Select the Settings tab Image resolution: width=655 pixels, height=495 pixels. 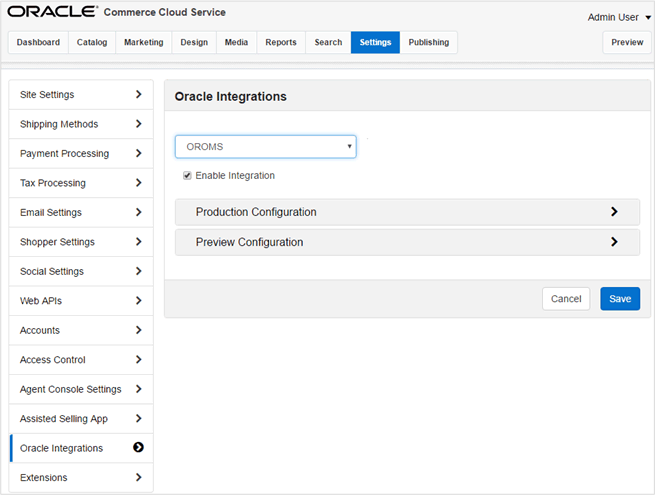pos(375,42)
